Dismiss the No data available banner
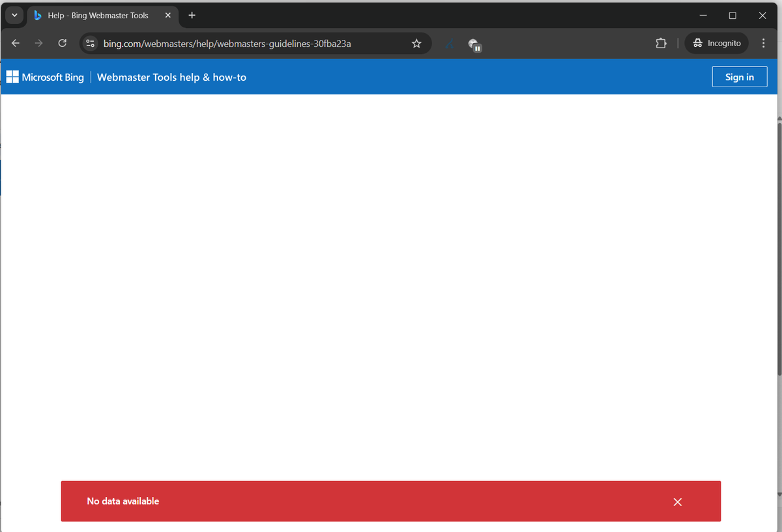 678,501
